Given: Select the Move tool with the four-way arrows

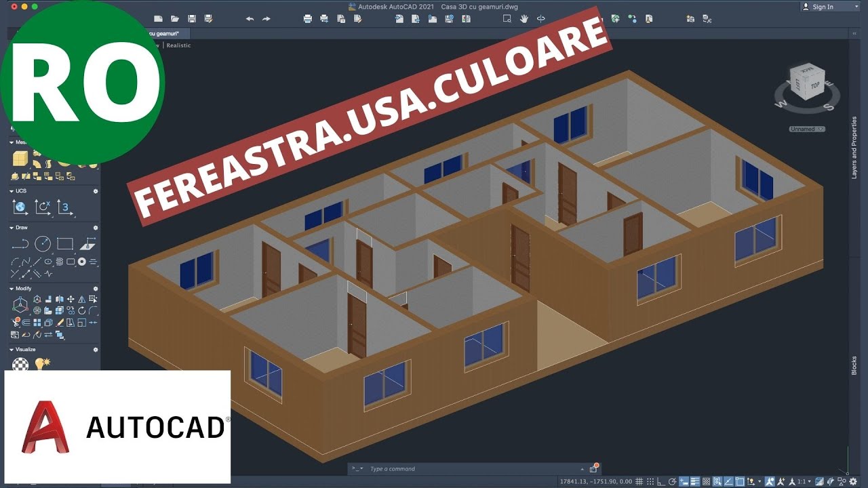Looking at the screenshot, I should (71, 299).
